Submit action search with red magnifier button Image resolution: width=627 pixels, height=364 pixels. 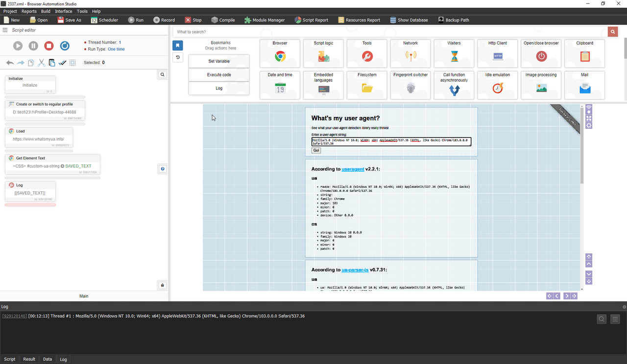(x=613, y=32)
